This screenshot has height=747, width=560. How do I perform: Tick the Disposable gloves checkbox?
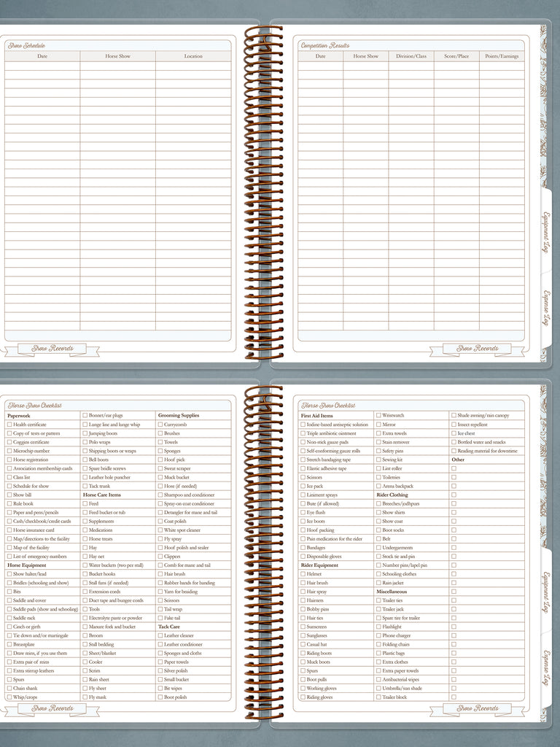click(x=303, y=557)
